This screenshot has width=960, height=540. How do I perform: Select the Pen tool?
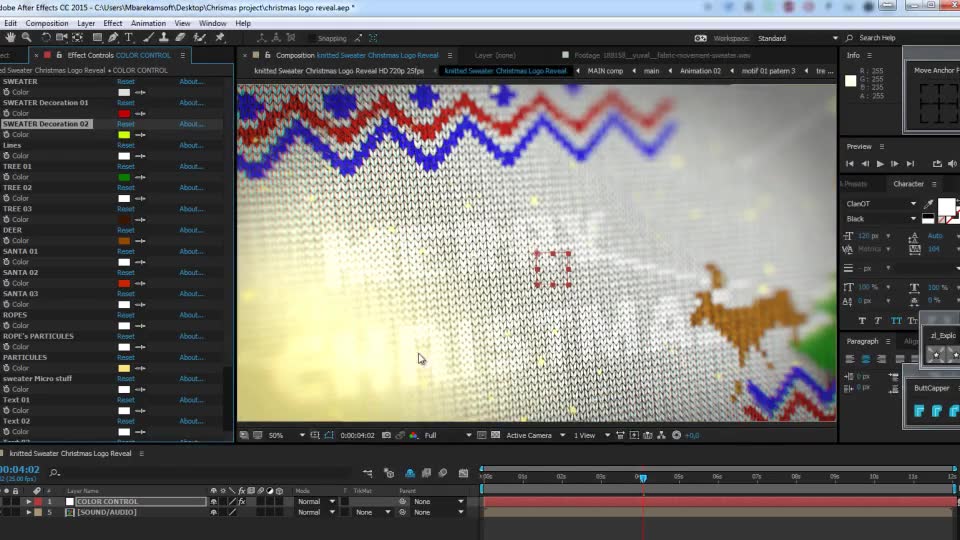113,37
